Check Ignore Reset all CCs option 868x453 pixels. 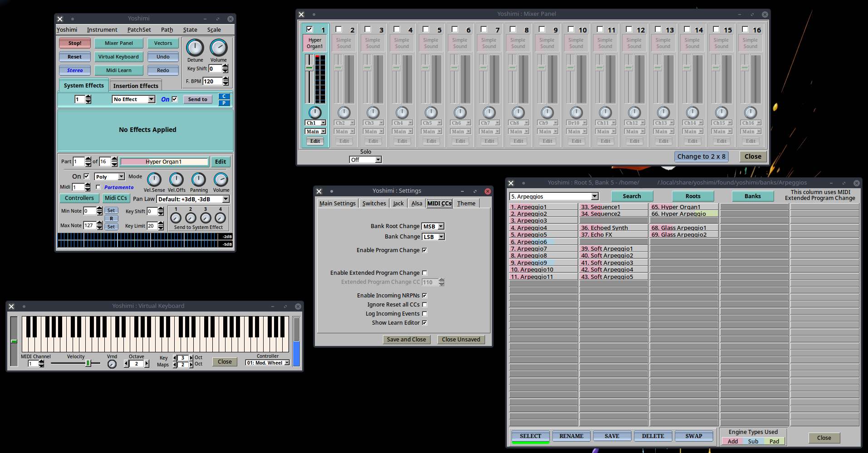pyautogui.click(x=425, y=305)
